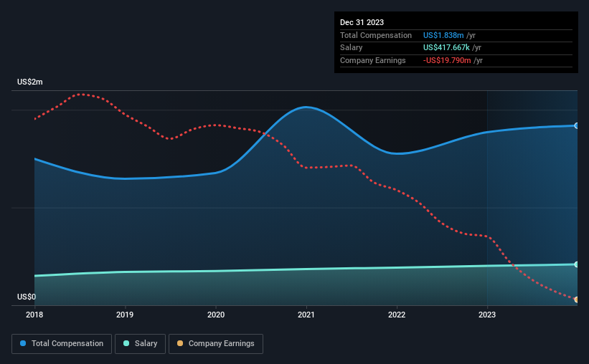Image resolution: width=589 pixels, height=364 pixels.
Task: Click the 2022 axis label
Action: pos(397,315)
